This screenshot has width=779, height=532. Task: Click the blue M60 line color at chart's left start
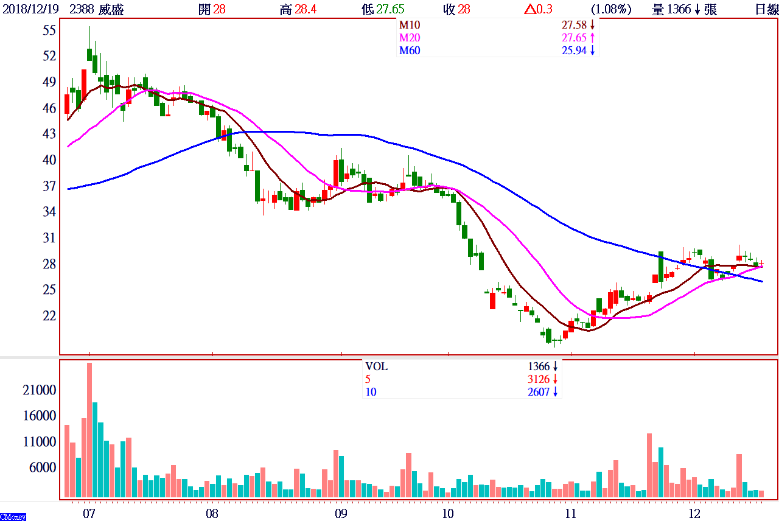coord(69,189)
